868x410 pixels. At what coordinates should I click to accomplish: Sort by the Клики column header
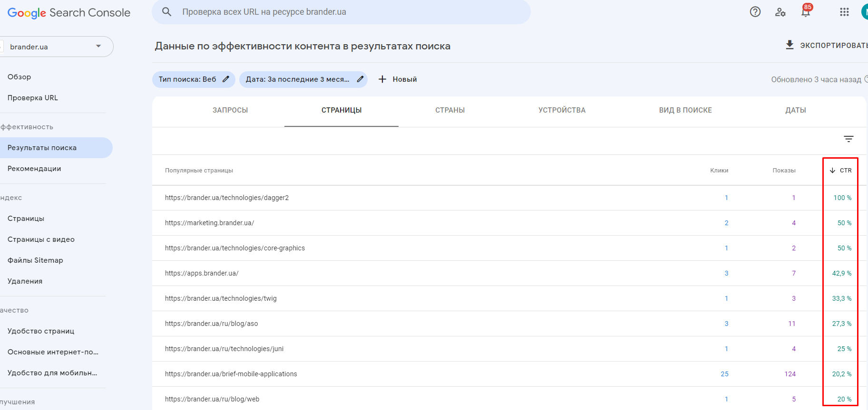(719, 171)
